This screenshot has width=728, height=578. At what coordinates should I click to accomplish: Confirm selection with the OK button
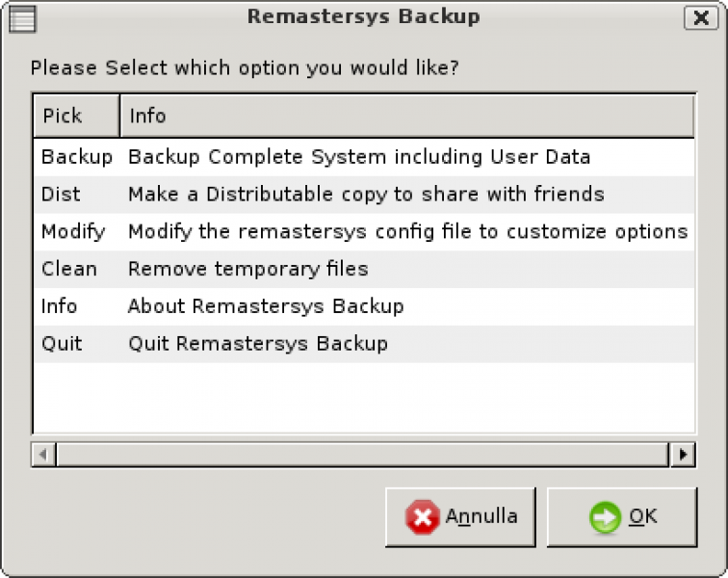pyautogui.click(x=622, y=517)
